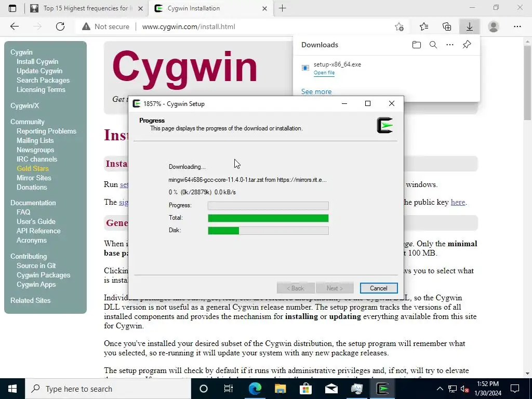The width and height of the screenshot is (532, 399).
Task: Open API Reference sidebar link
Action: click(x=38, y=231)
